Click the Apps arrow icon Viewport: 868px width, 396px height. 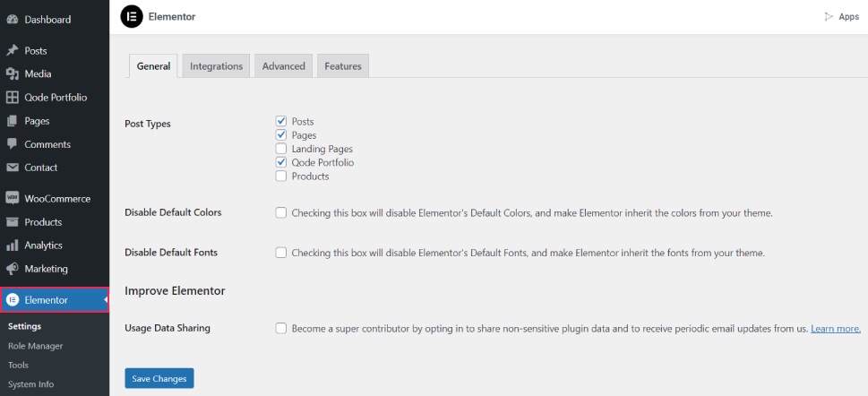pyautogui.click(x=829, y=17)
